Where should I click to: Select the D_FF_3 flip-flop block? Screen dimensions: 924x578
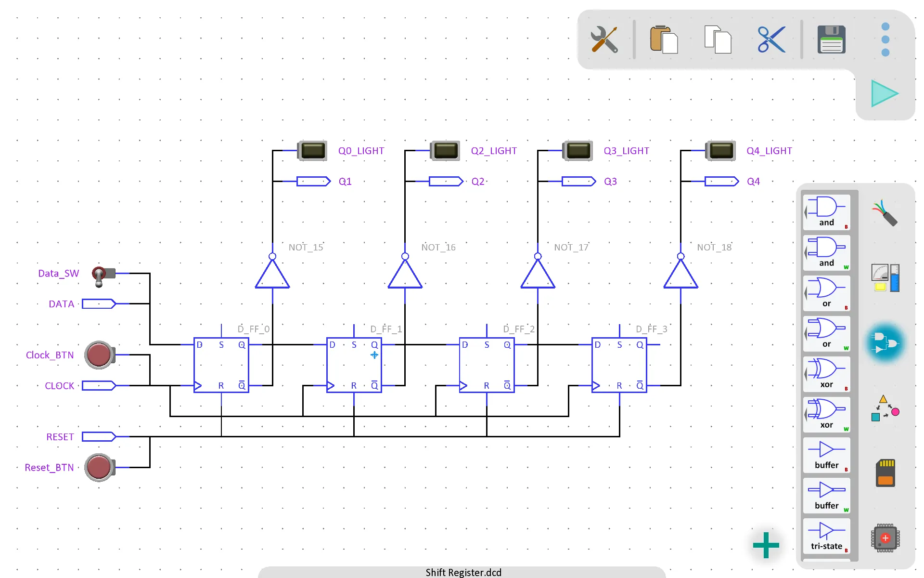(x=619, y=365)
